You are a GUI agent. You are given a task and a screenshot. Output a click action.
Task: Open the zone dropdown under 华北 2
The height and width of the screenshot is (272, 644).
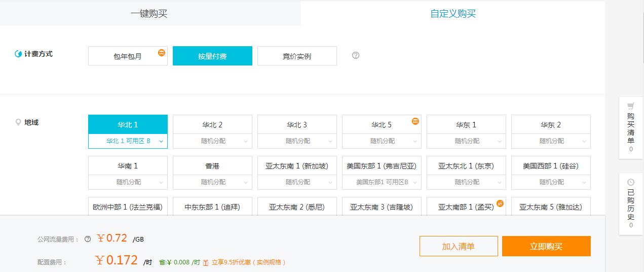tap(212, 141)
